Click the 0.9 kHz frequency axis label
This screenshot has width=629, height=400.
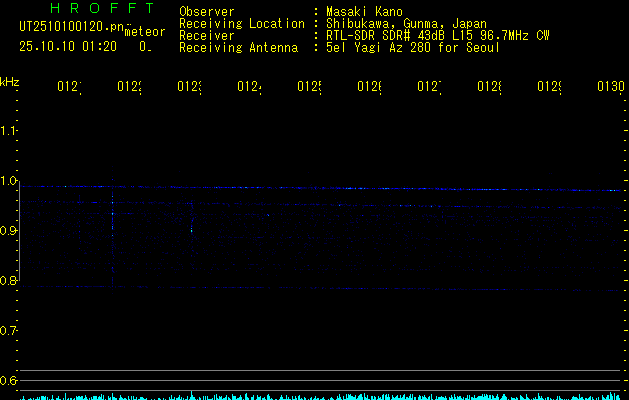[10, 230]
